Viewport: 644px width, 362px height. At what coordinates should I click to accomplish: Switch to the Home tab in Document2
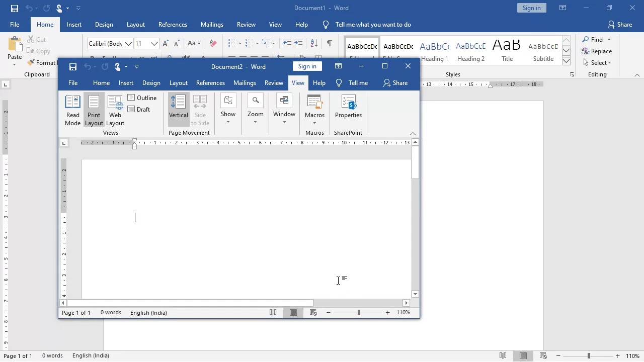[x=101, y=83]
